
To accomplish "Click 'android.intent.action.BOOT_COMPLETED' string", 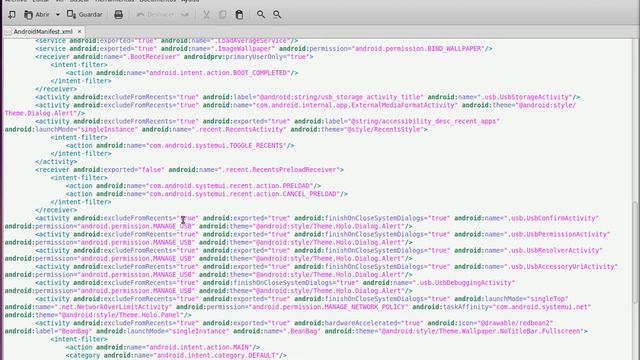I will (219, 73).
